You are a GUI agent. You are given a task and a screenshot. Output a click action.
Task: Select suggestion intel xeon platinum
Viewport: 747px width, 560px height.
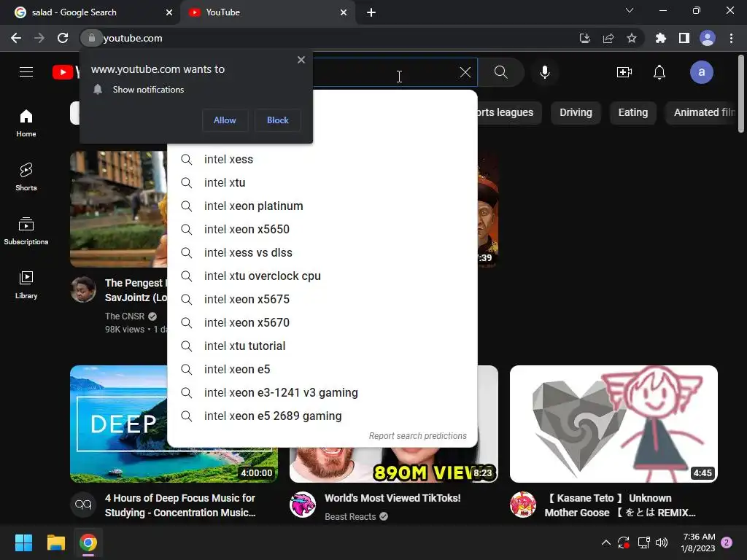322,206
